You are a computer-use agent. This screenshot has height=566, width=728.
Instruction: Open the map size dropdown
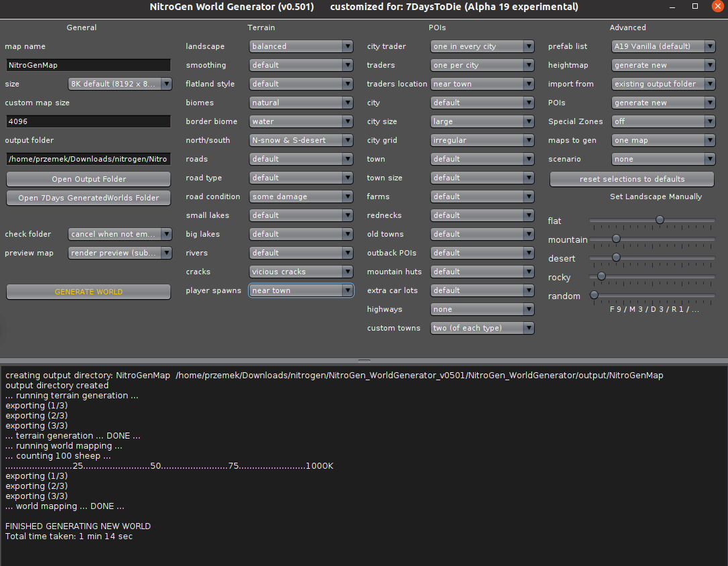click(x=119, y=83)
